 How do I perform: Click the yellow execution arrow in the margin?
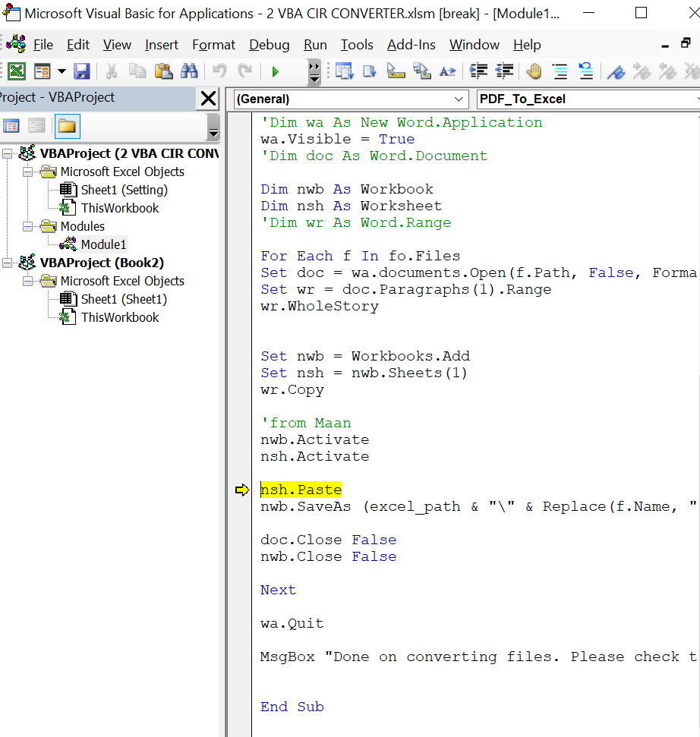point(241,490)
